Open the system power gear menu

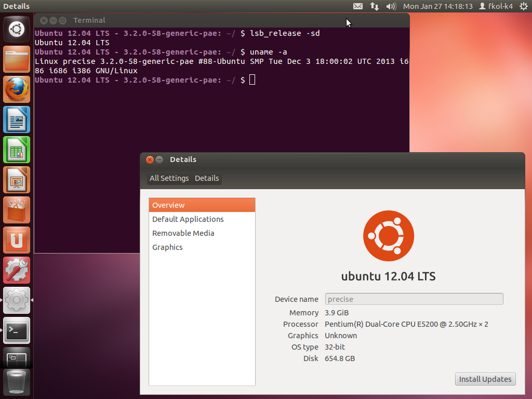[524, 6]
